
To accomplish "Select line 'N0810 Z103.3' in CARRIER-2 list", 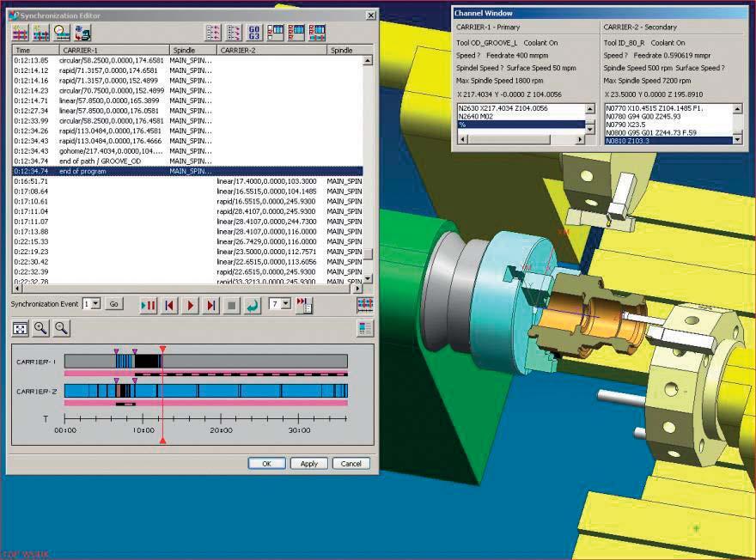I will 668,141.
